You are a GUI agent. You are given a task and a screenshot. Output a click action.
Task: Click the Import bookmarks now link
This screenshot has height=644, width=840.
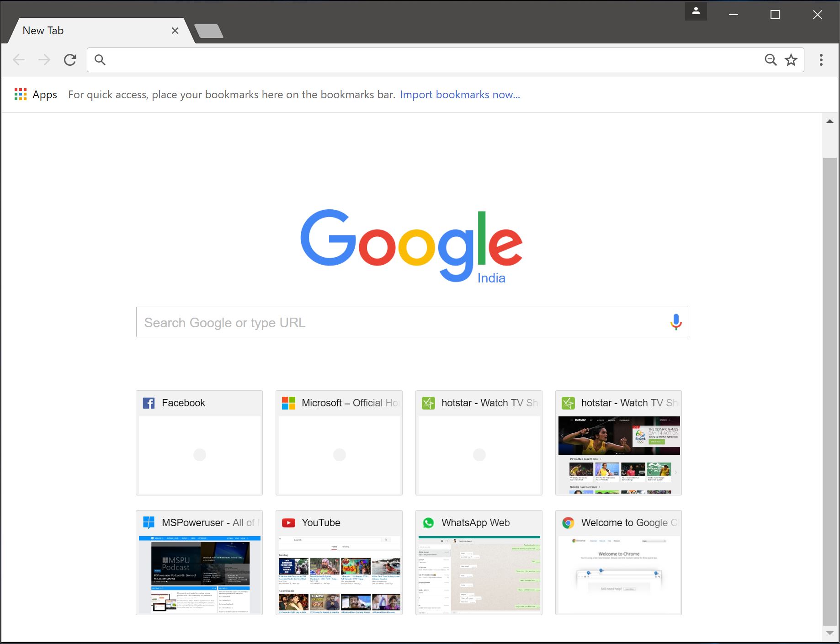(460, 95)
